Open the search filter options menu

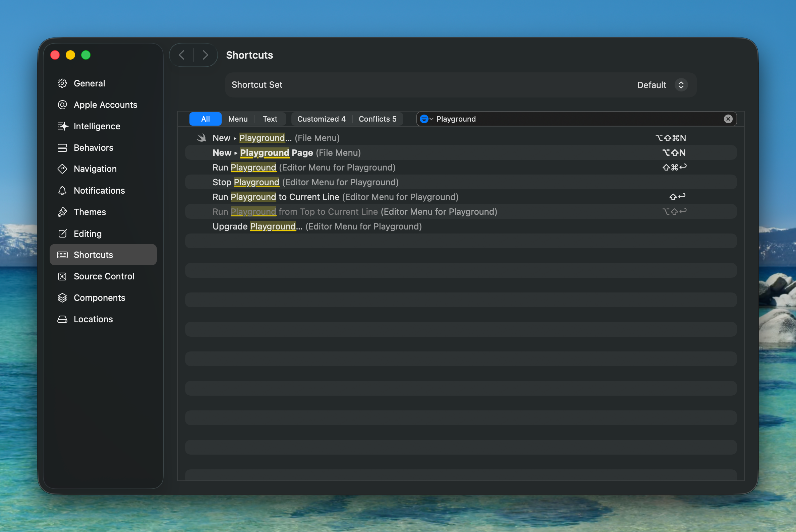426,119
